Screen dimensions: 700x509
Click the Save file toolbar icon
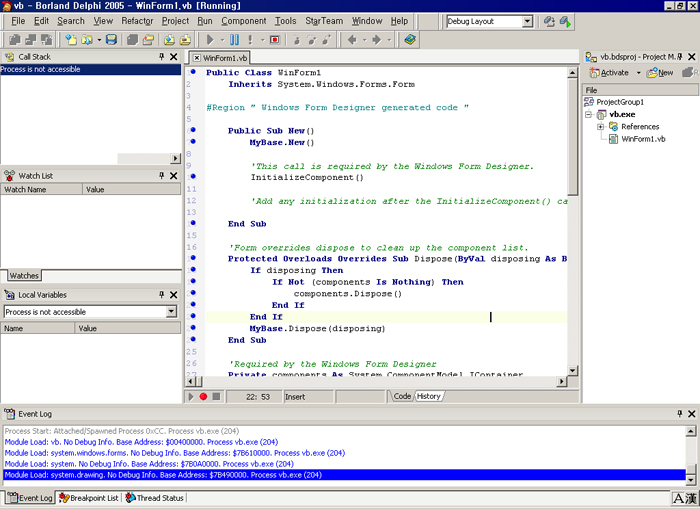coord(111,40)
